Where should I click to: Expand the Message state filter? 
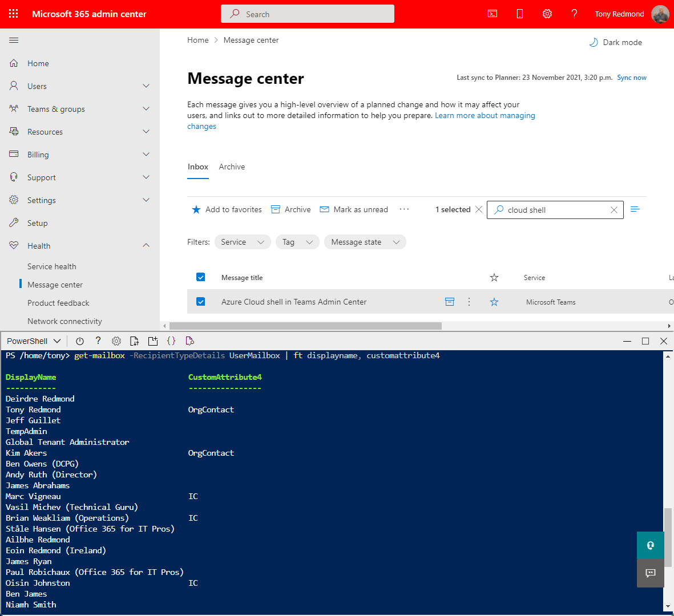(x=365, y=241)
